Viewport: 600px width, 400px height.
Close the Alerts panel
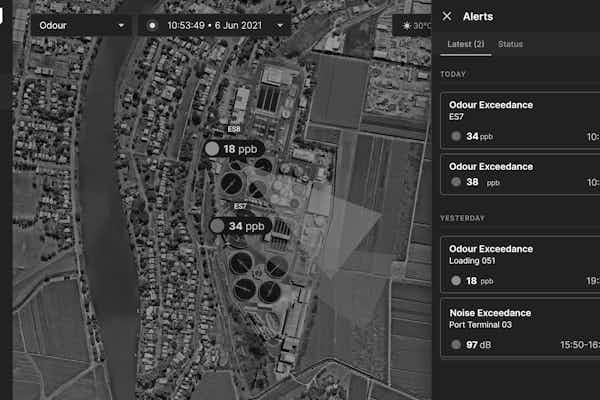(447, 17)
